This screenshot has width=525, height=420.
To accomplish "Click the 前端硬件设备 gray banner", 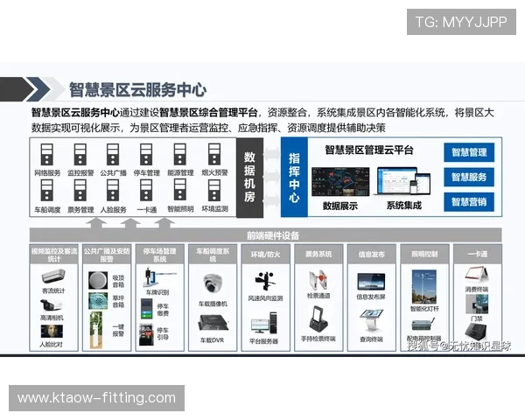I will point(265,235).
